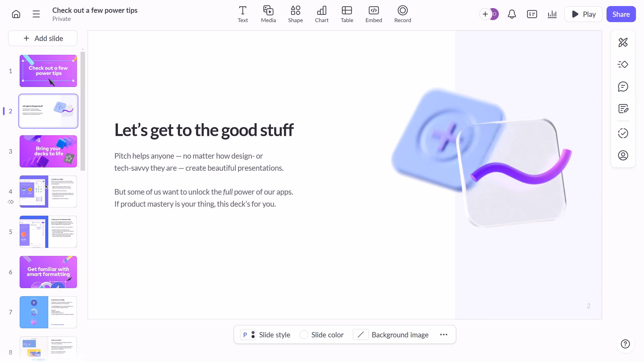This screenshot has height=362, width=644.
Task: Open the Embed option
Action: [374, 14]
